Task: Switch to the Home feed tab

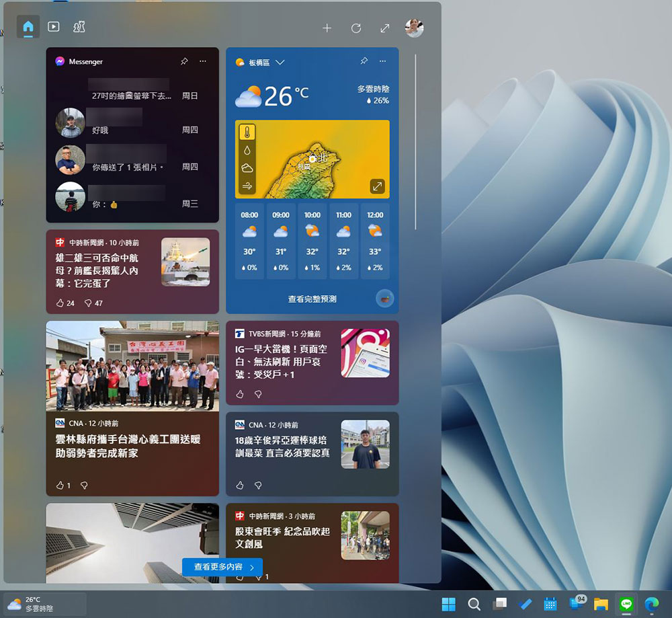Action: [28, 27]
